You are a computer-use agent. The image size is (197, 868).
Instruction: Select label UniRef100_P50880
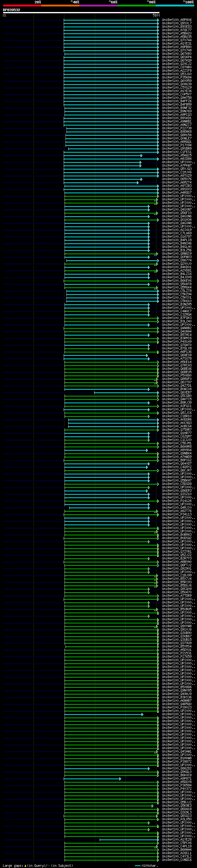(x=177, y=375)
